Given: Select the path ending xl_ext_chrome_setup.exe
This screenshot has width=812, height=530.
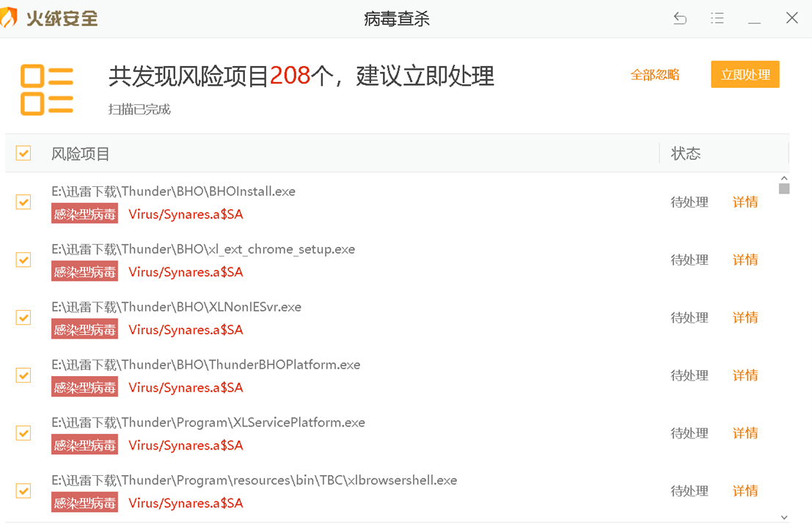Looking at the screenshot, I should (203, 249).
